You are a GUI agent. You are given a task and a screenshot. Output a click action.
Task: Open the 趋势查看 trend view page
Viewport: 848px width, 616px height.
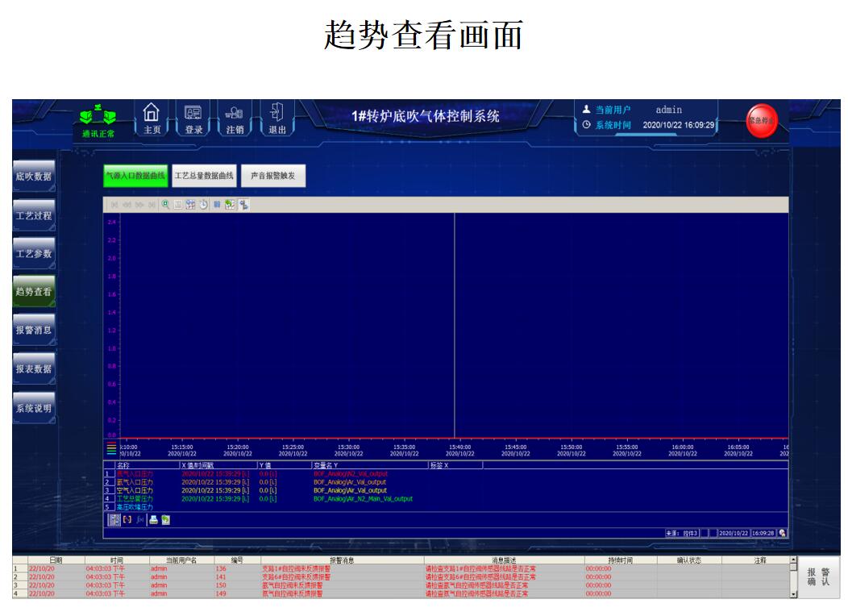pos(34,292)
